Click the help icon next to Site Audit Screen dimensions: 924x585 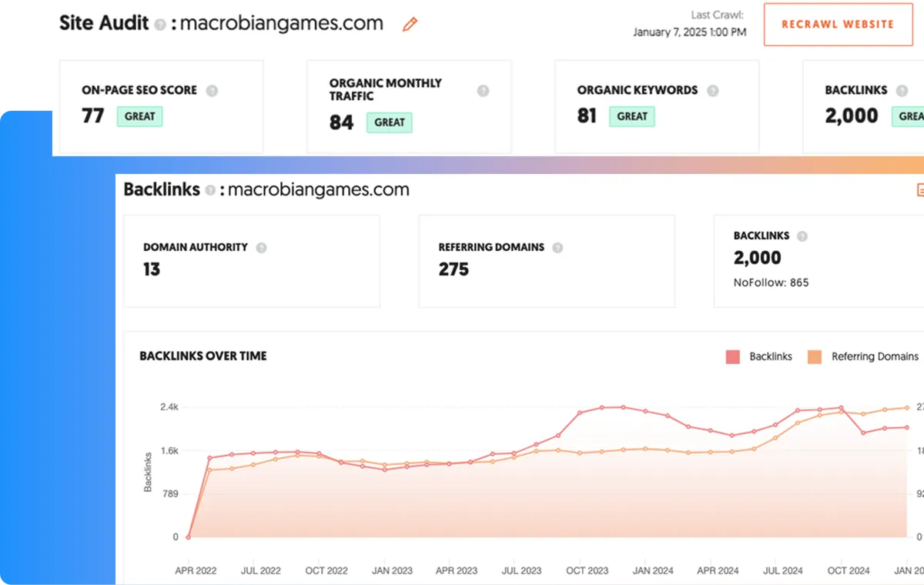pyautogui.click(x=160, y=25)
